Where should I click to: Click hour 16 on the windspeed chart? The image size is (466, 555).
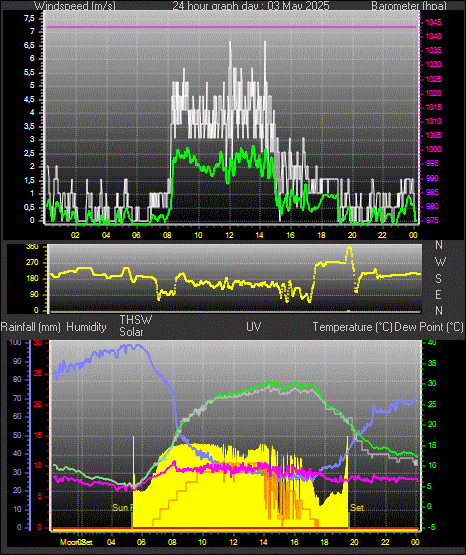pos(290,235)
